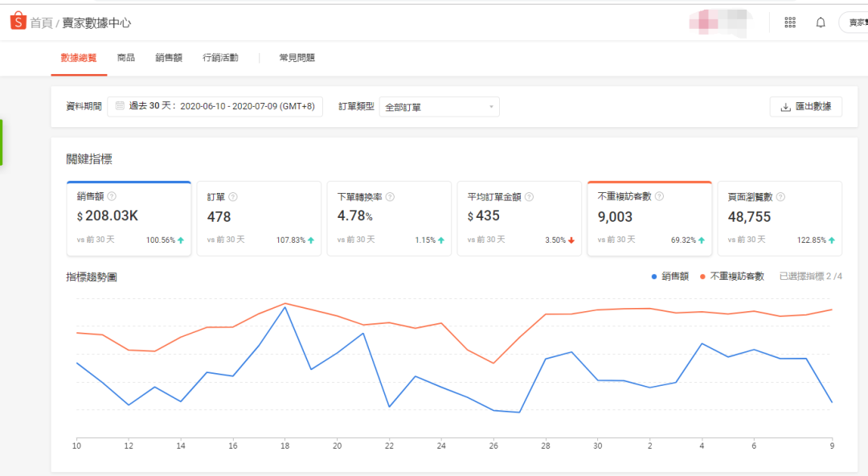Go to 首頁 breadcrumb link
This screenshot has height=476, width=868.
41,23
